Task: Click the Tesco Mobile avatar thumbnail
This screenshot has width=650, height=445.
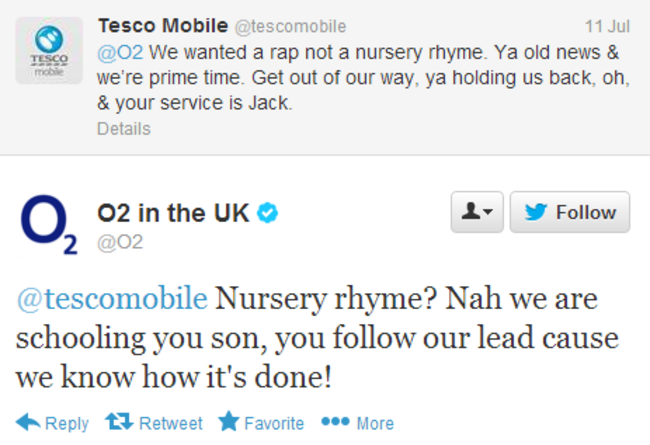Action: click(49, 51)
